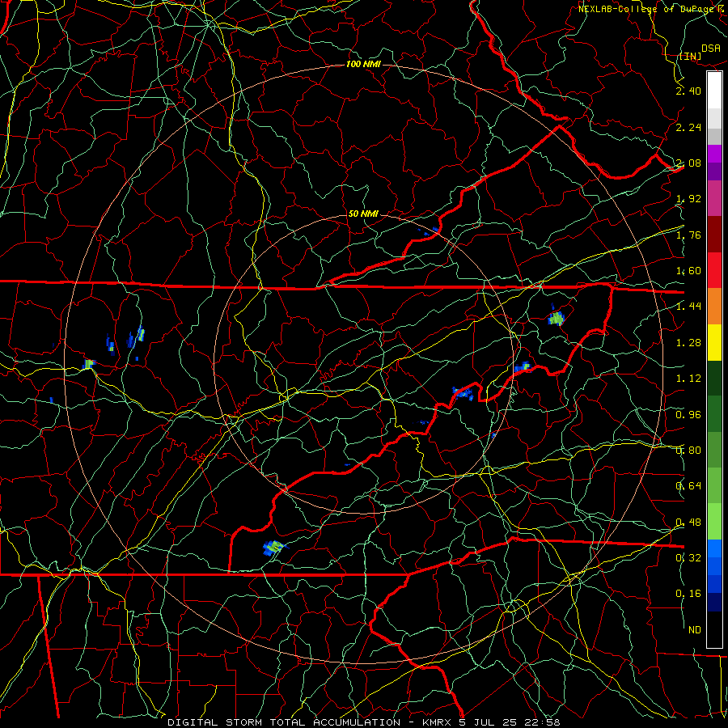Click the 2.24 legend value
Screen dimensions: 728x728
point(688,127)
